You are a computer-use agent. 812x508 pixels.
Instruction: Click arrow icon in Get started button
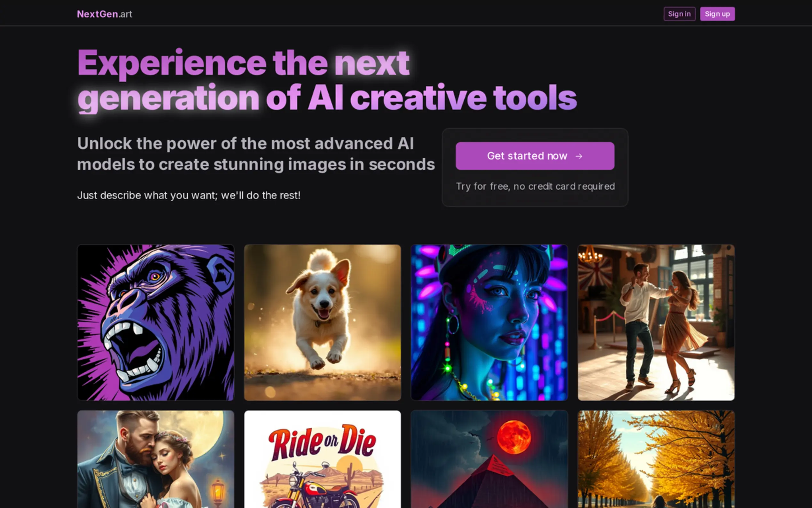point(579,156)
